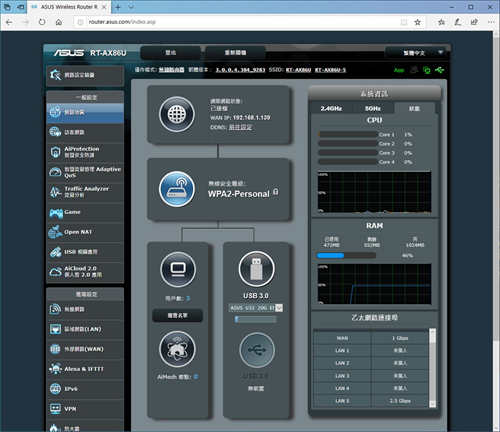Click the USB 3.0 drive icon

point(256,269)
